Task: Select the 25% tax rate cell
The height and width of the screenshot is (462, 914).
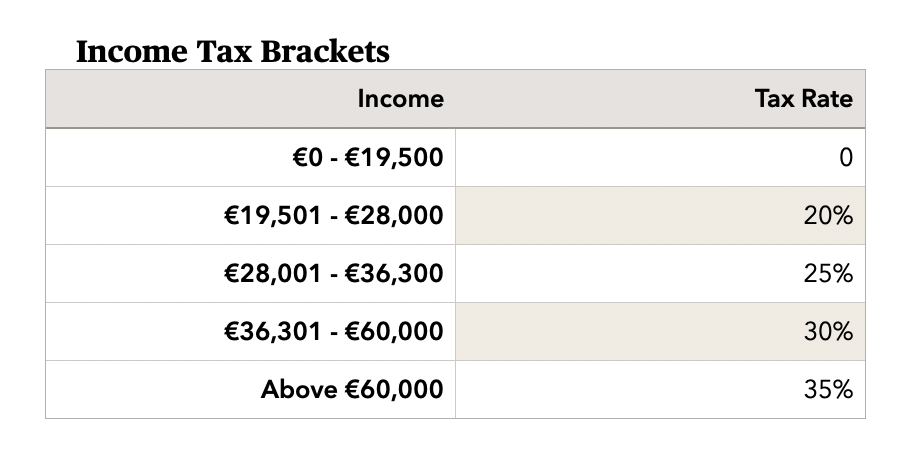Action: [828, 273]
